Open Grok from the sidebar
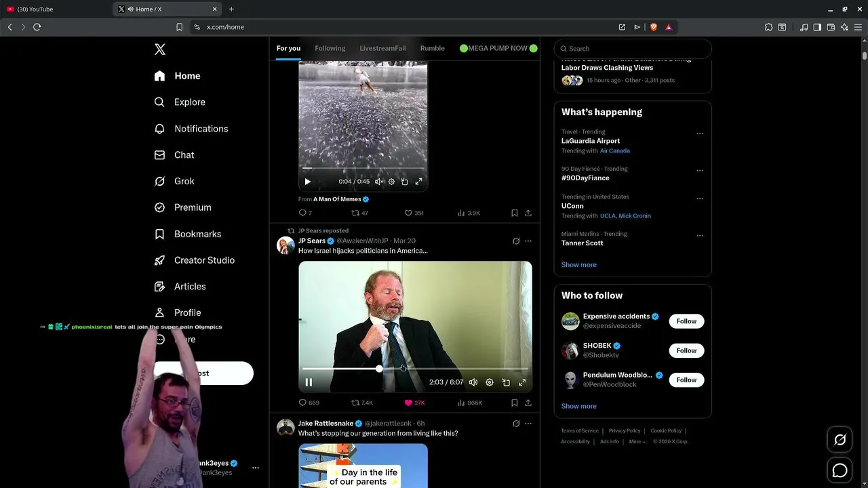 [x=174, y=182]
